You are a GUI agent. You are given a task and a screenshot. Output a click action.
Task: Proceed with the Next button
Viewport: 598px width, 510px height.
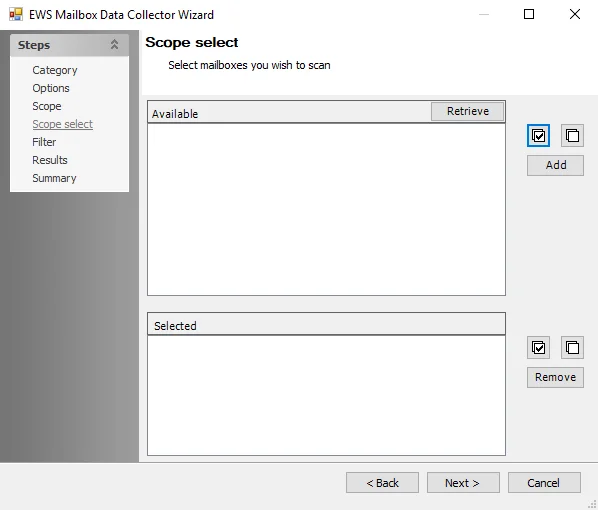coord(463,483)
